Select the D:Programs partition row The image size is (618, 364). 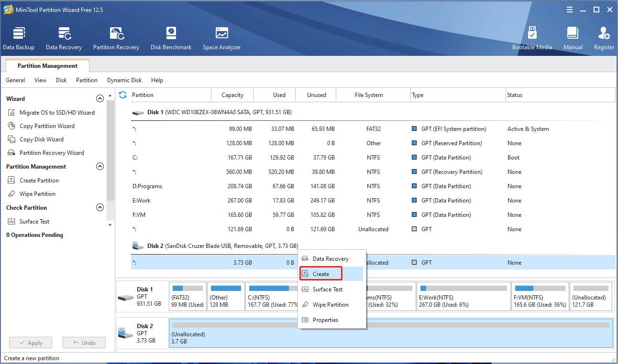373,186
